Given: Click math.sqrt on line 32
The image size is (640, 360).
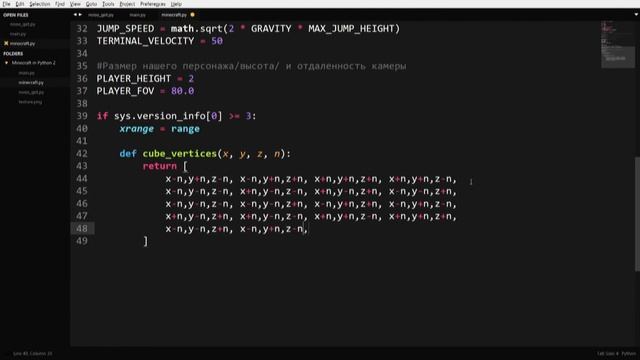Looking at the screenshot, I should (197, 29).
